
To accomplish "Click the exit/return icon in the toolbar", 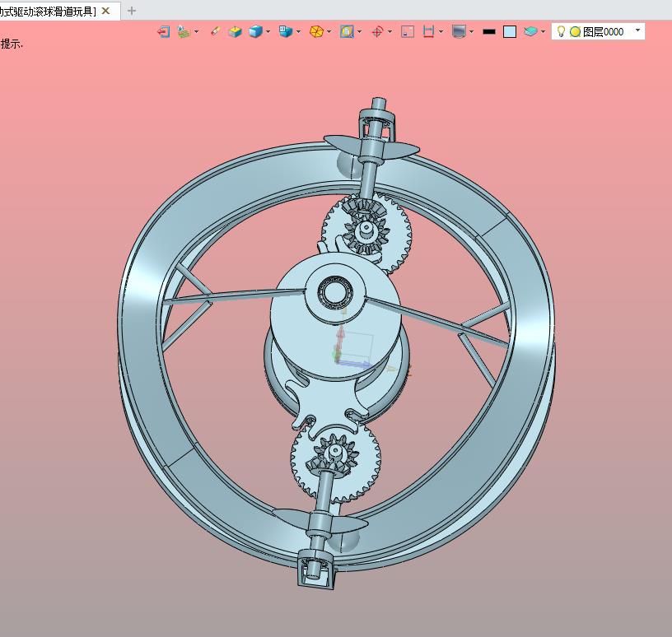I will coord(163,32).
